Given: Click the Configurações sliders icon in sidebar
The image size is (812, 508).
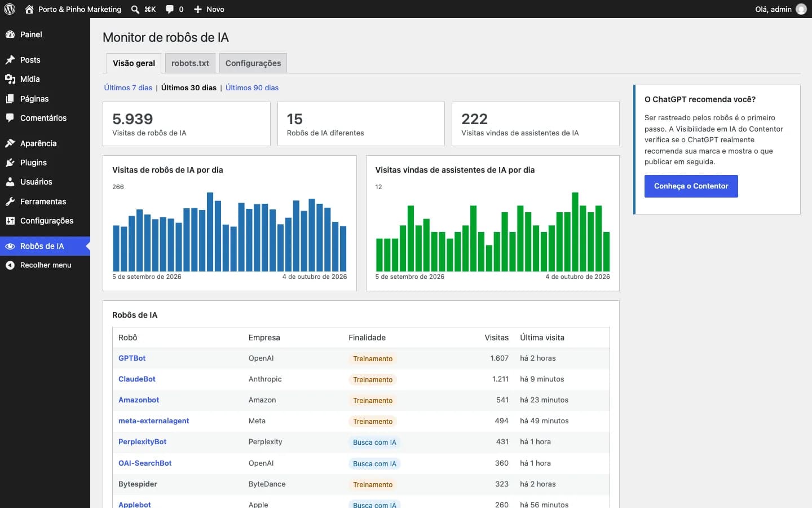Looking at the screenshot, I should coord(10,221).
